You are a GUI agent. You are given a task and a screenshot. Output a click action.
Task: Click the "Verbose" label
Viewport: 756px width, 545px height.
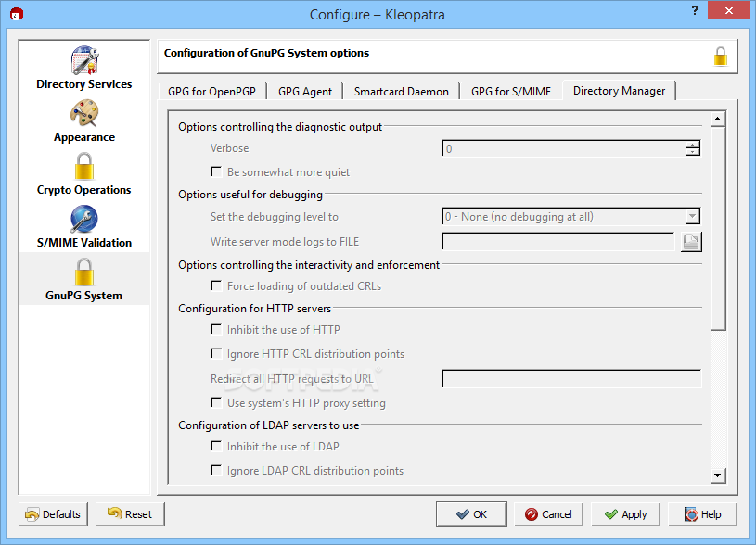coord(229,148)
